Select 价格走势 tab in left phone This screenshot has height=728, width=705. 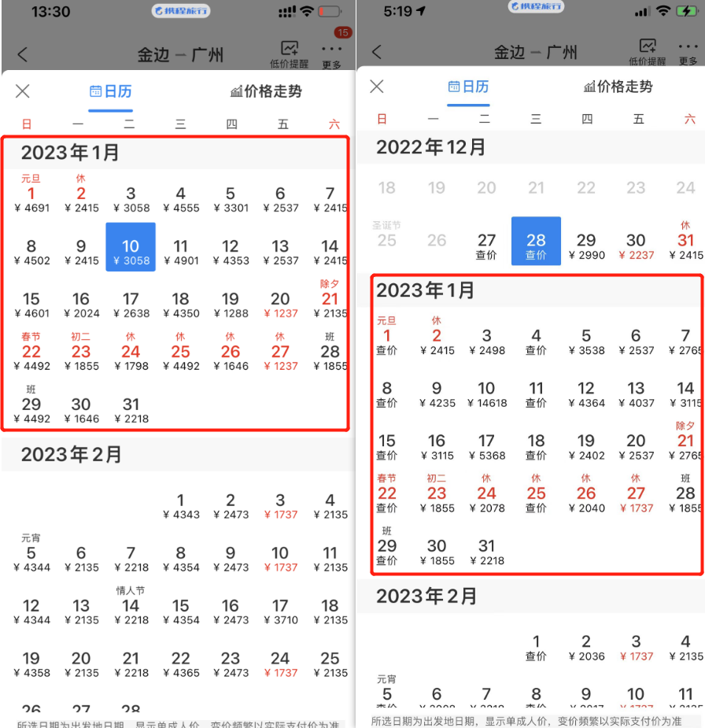pos(266,91)
